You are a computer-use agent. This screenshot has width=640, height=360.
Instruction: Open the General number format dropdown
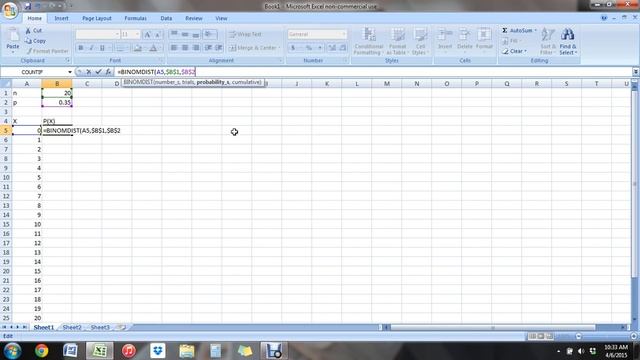point(344,34)
